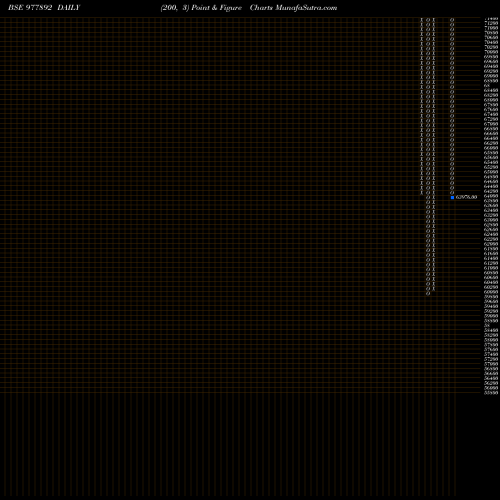Image resolution: width=500 pixels, height=500 pixels.
Task: Click the top O of the rightmost column
Action: [452, 20]
